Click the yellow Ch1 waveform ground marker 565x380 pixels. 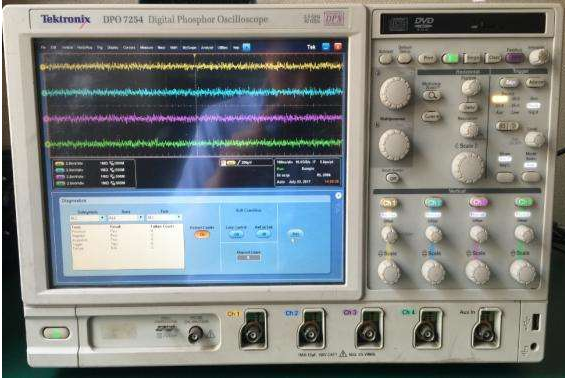tap(43, 67)
